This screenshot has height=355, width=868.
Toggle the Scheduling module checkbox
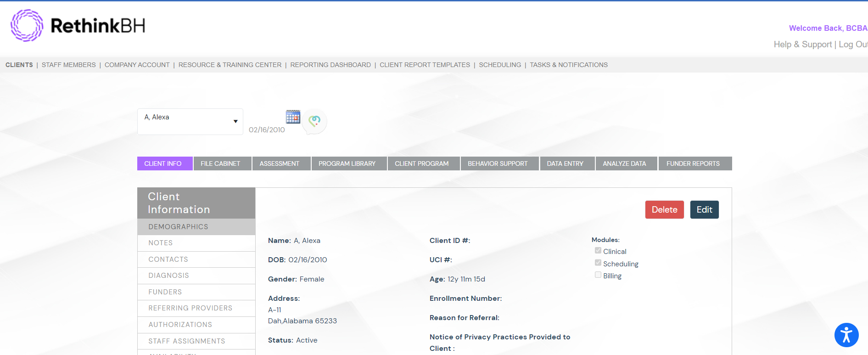tap(598, 263)
